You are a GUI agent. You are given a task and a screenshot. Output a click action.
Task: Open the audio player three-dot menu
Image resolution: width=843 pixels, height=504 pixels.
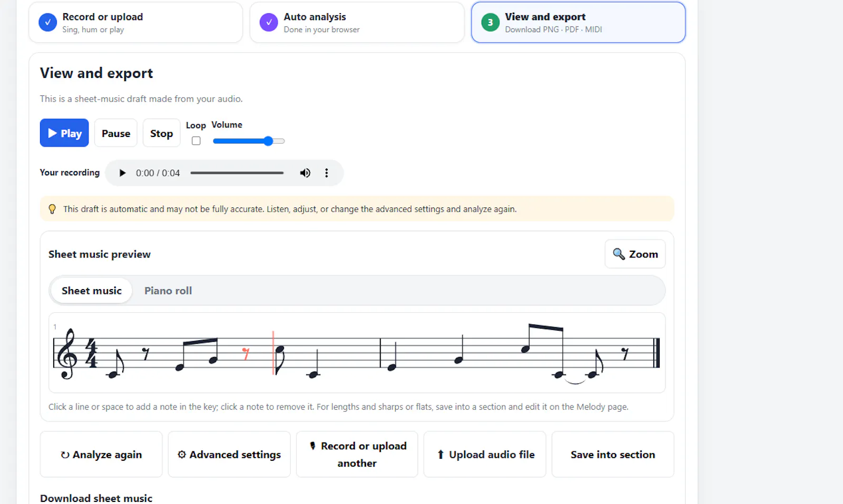click(x=327, y=173)
